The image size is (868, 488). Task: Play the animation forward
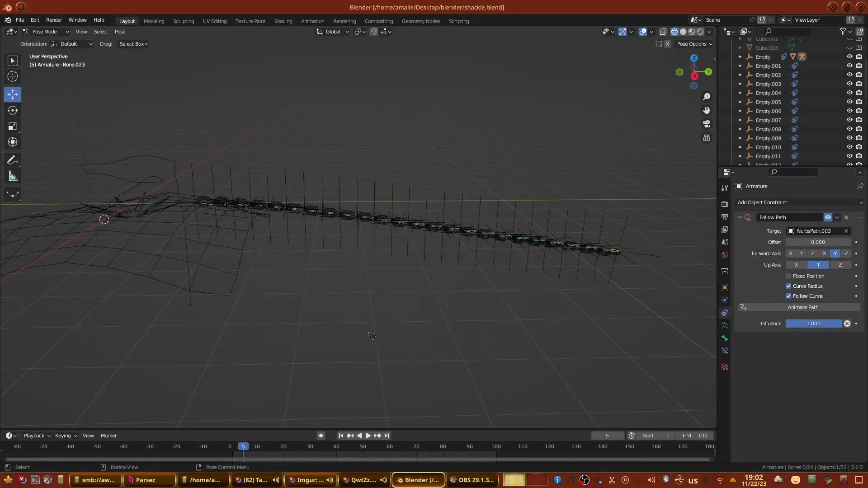368,436
